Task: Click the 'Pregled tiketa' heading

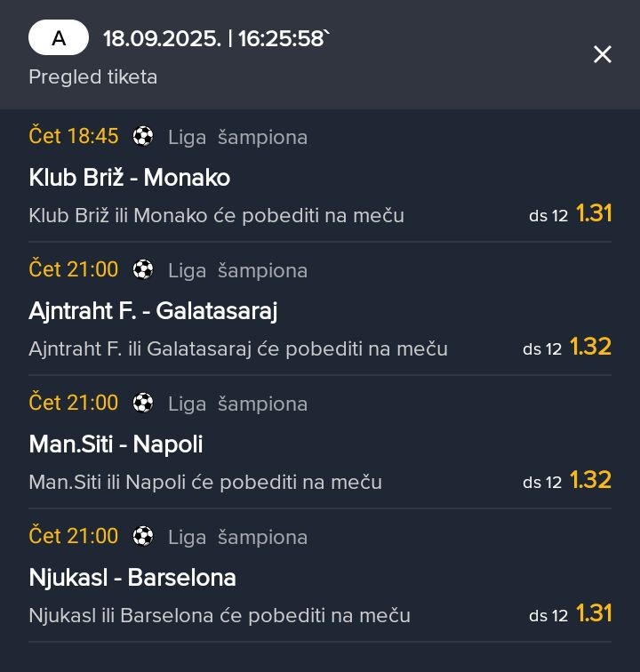Action: [x=93, y=77]
